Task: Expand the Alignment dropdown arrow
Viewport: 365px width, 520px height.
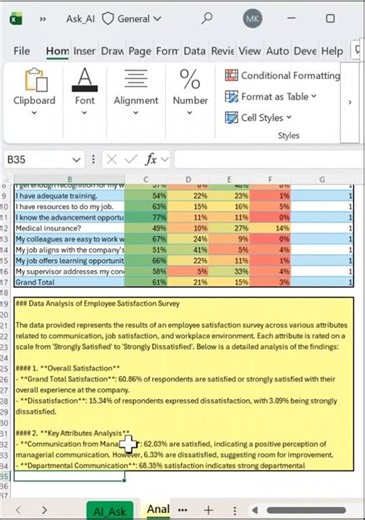Action: [x=135, y=113]
